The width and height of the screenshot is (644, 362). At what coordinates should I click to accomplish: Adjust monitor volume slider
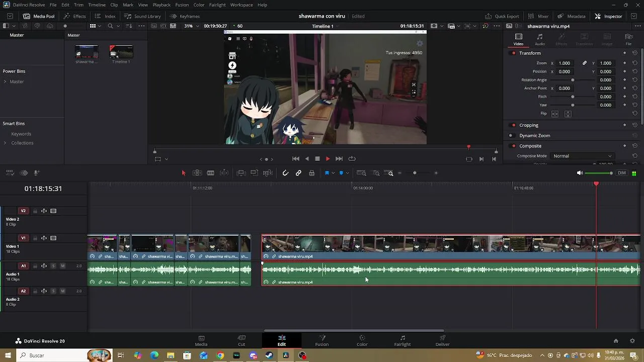[x=611, y=173]
